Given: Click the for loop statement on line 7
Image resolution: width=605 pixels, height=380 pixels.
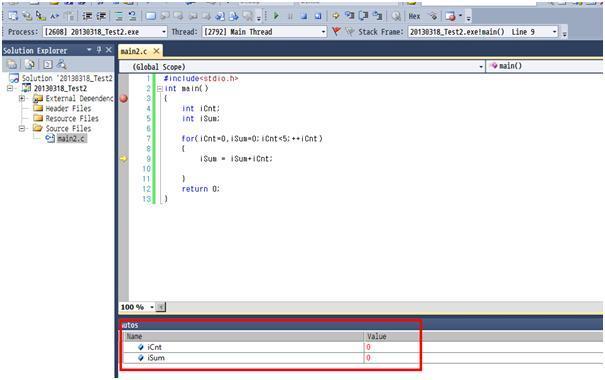Looking at the screenshot, I should click(252, 138).
